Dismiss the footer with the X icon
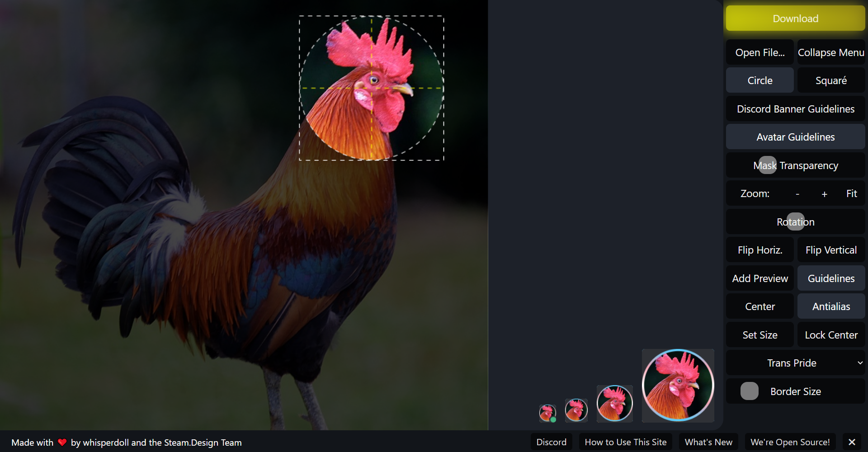Viewport: 868px width, 452px height. click(x=852, y=442)
